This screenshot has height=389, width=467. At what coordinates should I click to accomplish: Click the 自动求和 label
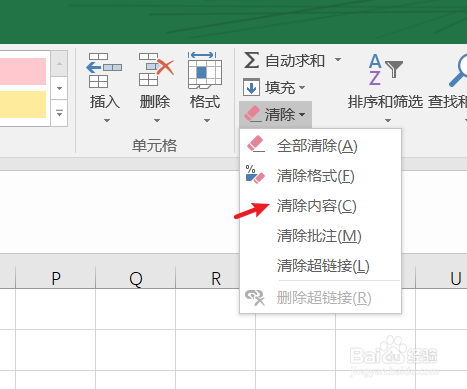click(x=295, y=61)
